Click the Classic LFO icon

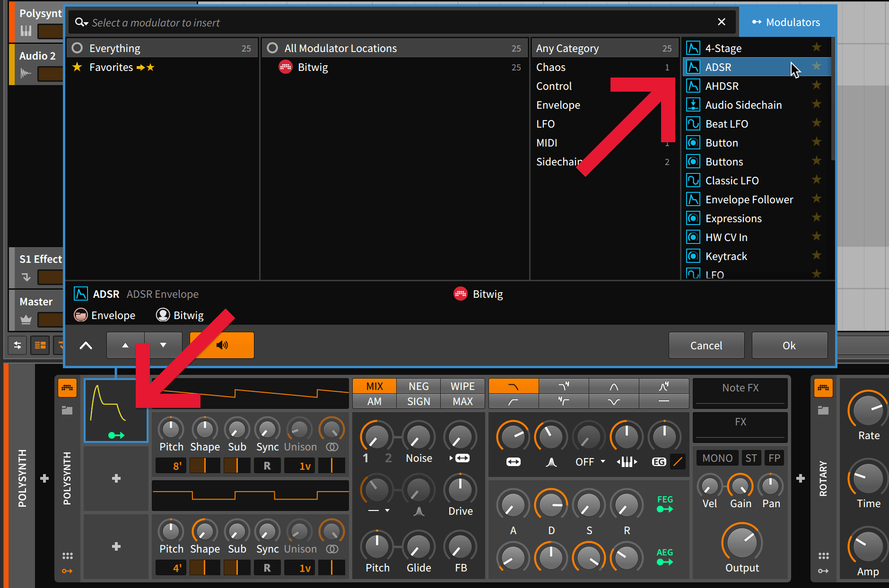[x=693, y=181]
